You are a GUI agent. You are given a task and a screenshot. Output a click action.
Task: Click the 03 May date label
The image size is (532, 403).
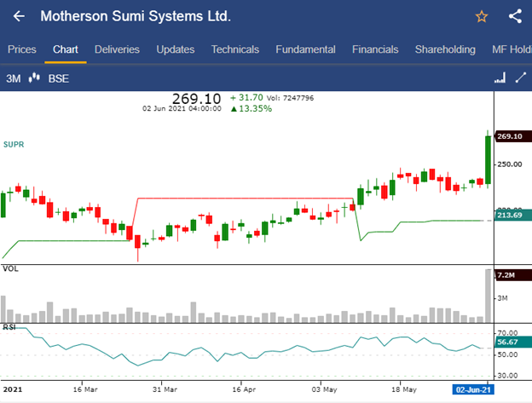tap(324, 389)
